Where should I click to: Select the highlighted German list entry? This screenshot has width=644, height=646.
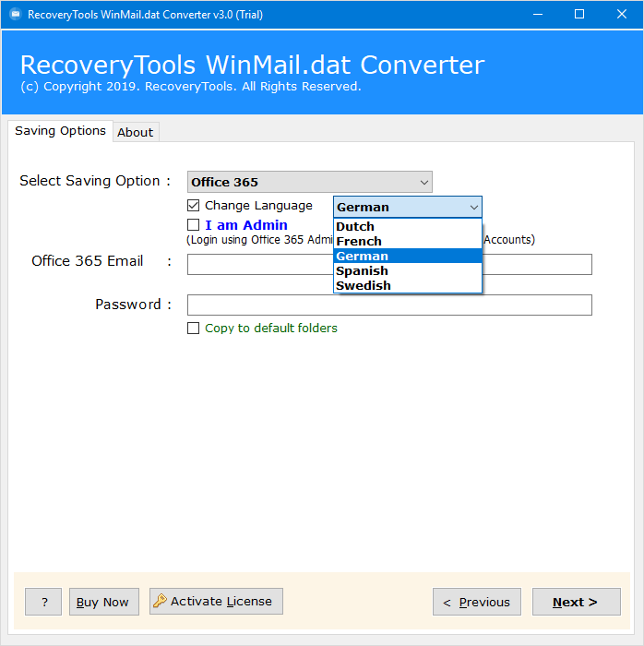408,256
